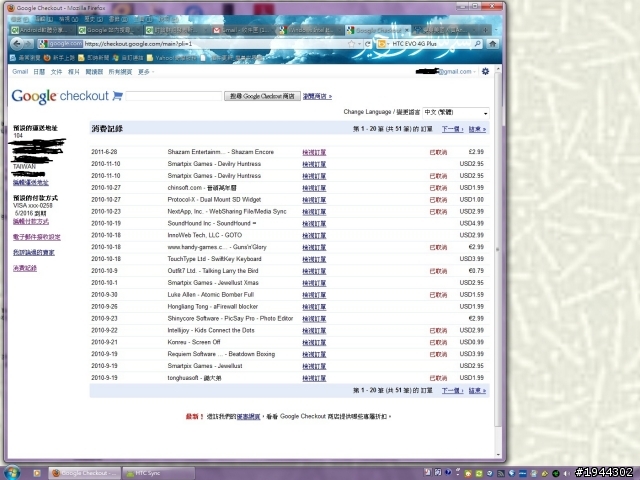Click the edit shipping address link under TAIWAN
The image size is (640, 480).
(31, 182)
